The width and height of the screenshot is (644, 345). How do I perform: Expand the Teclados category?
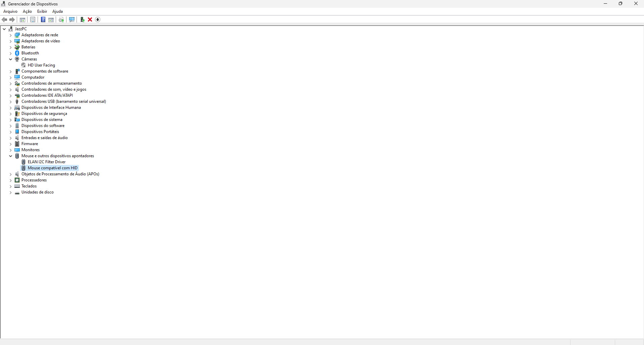(x=10, y=186)
